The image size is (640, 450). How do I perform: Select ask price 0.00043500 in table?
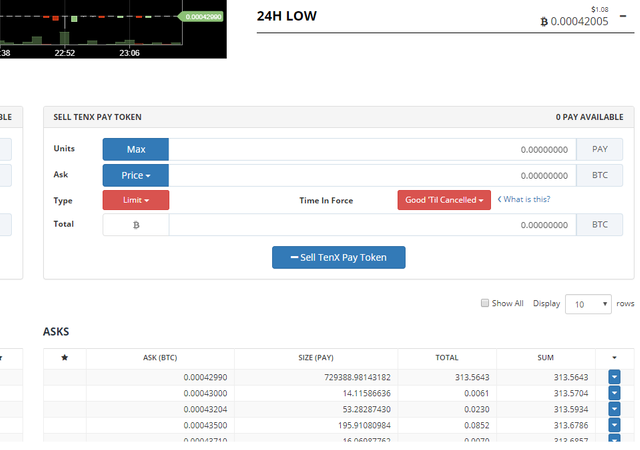tap(205, 425)
